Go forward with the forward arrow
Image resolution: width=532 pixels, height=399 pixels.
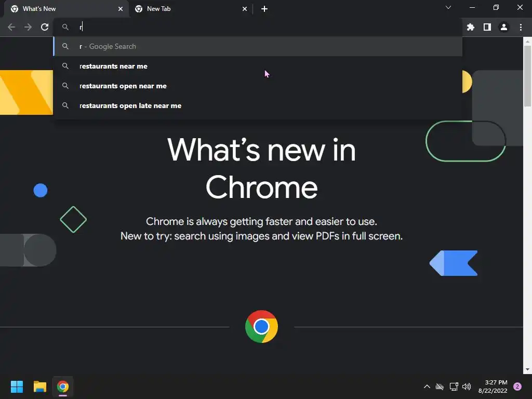click(x=28, y=27)
